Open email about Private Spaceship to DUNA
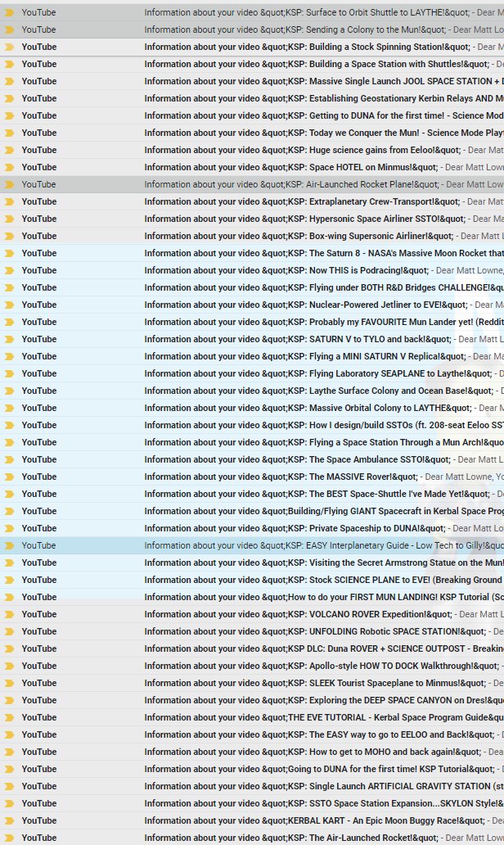This screenshot has width=504, height=845. 252,529
